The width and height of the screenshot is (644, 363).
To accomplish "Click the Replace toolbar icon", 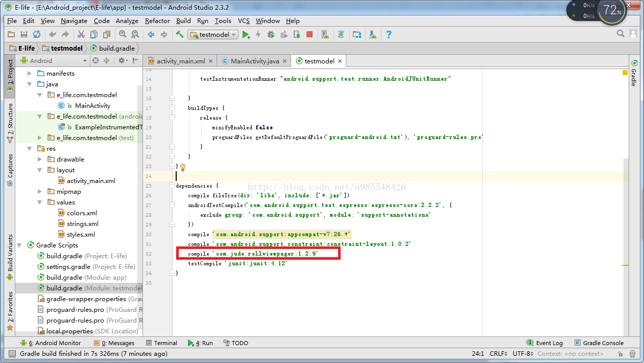I will pyautogui.click(x=135, y=34).
